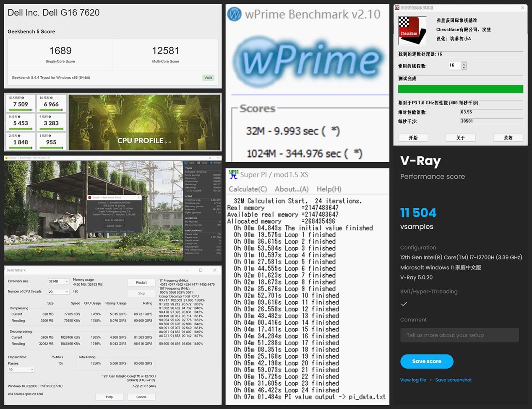Click the Corona benchmark smiley title icon
This screenshot has width=532, height=409.
point(7,158)
